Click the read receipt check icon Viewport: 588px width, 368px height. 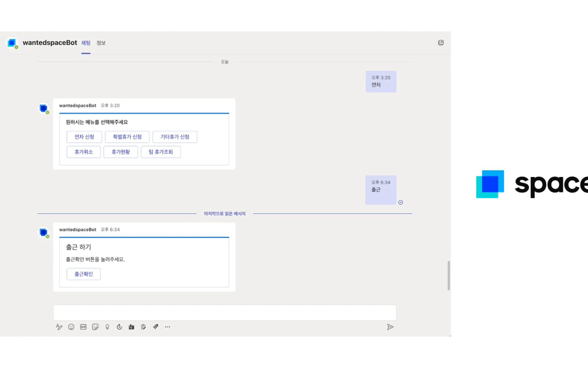coord(401,202)
